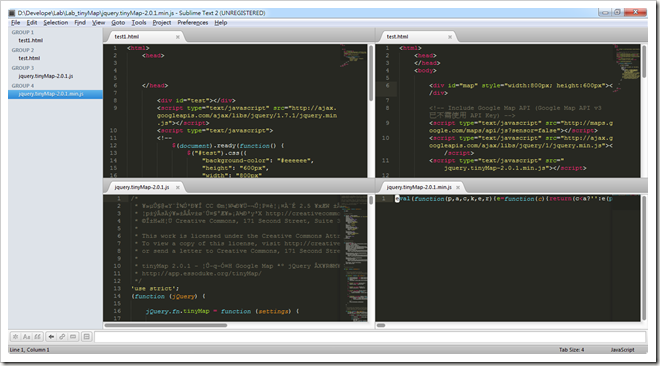Open the Preferences menu
The height and width of the screenshot is (366, 660).
tap(193, 23)
